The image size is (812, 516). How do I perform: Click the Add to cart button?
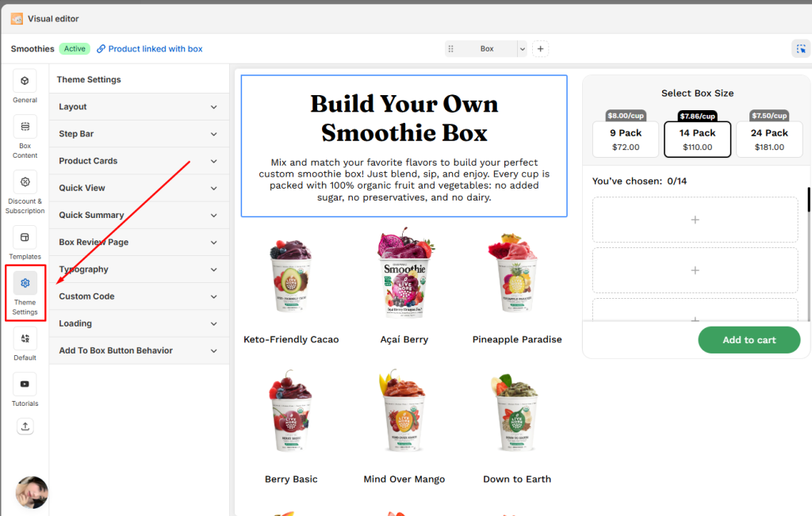749,340
